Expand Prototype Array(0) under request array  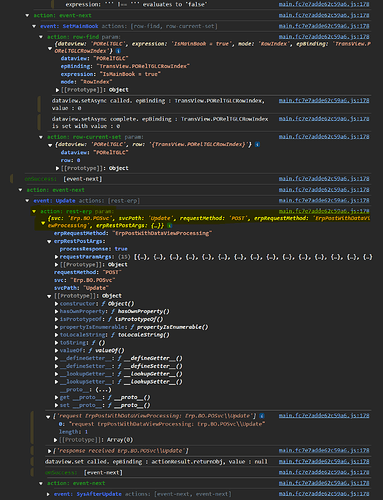56,440
